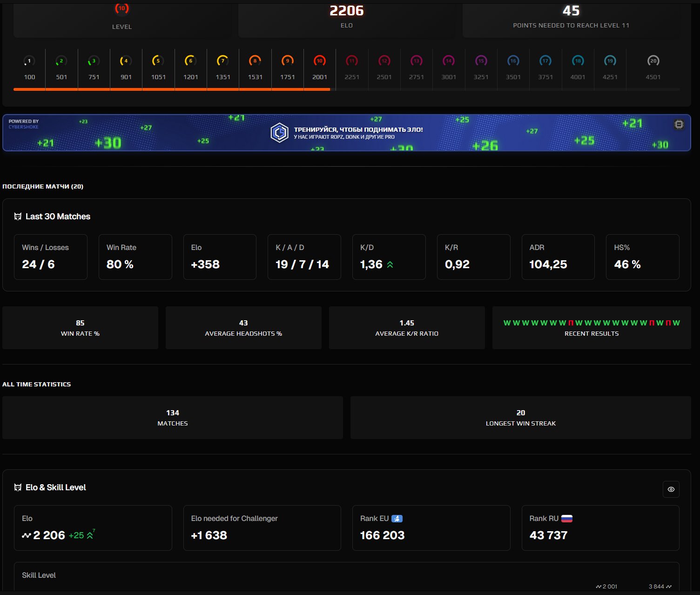This screenshot has height=595, width=700.
Task: Select the level 10 badge above LEVEL label
Action: (x=122, y=8)
